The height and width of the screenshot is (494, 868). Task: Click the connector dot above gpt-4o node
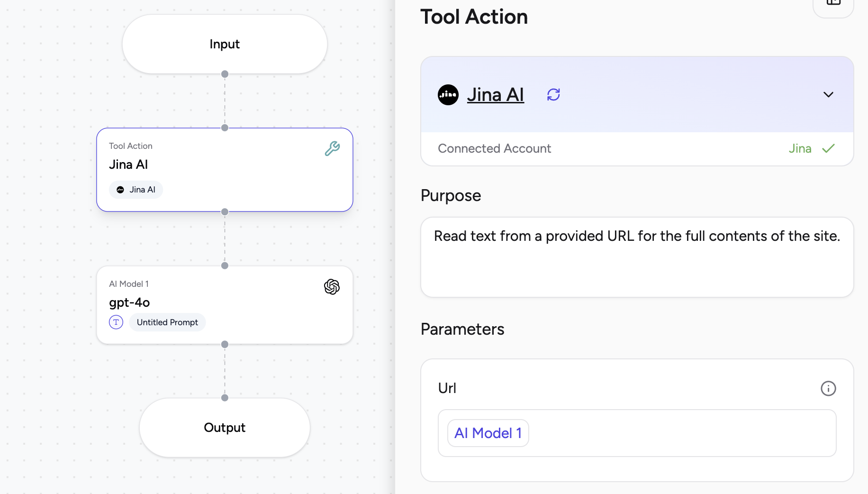pyautogui.click(x=225, y=265)
